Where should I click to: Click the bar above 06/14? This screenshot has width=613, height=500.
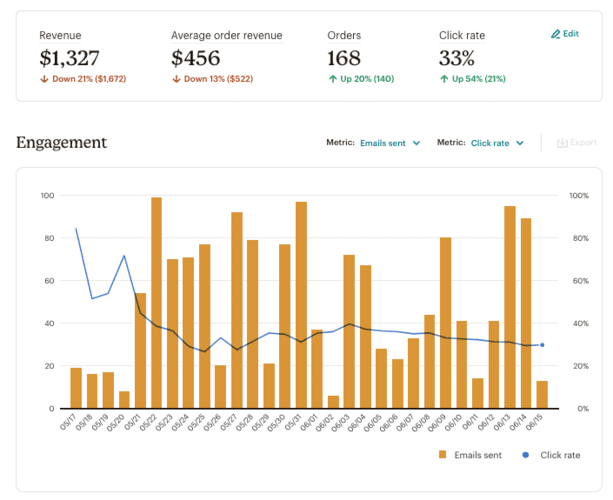point(526,313)
